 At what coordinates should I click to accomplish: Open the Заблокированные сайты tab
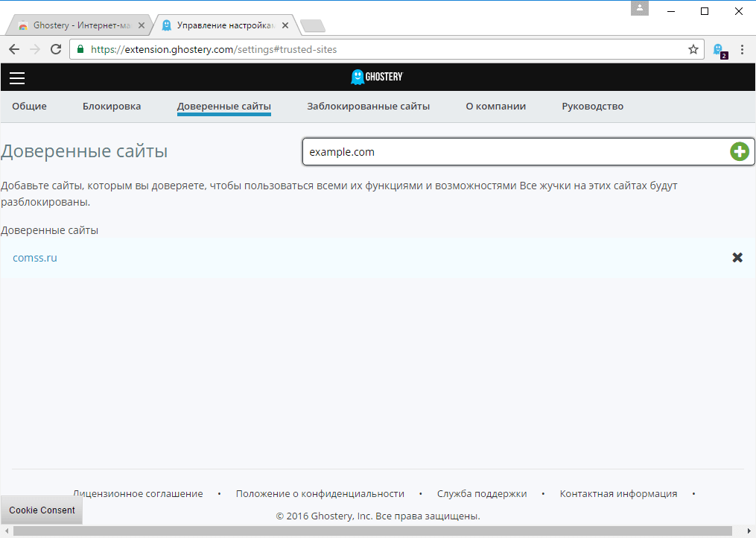point(369,106)
